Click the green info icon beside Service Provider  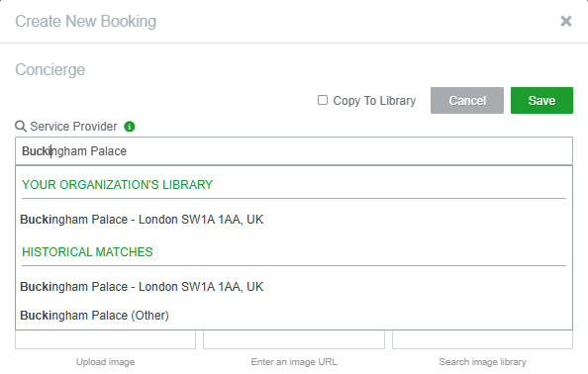pos(130,127)
